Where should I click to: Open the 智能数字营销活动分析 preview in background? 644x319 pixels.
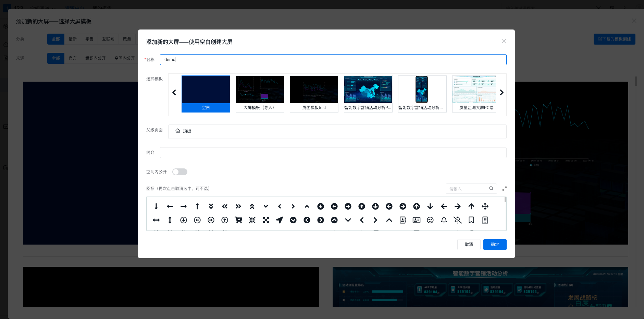coord(480,287)
